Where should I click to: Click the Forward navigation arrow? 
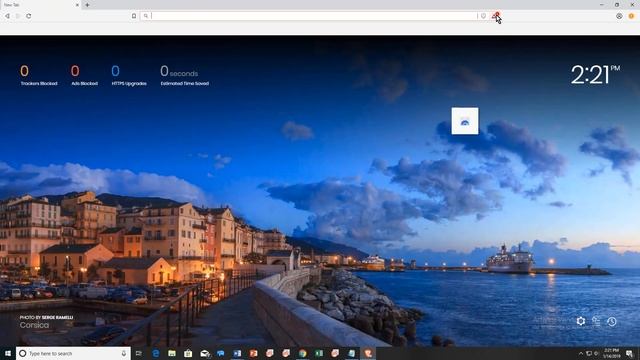tap(18, 16)
